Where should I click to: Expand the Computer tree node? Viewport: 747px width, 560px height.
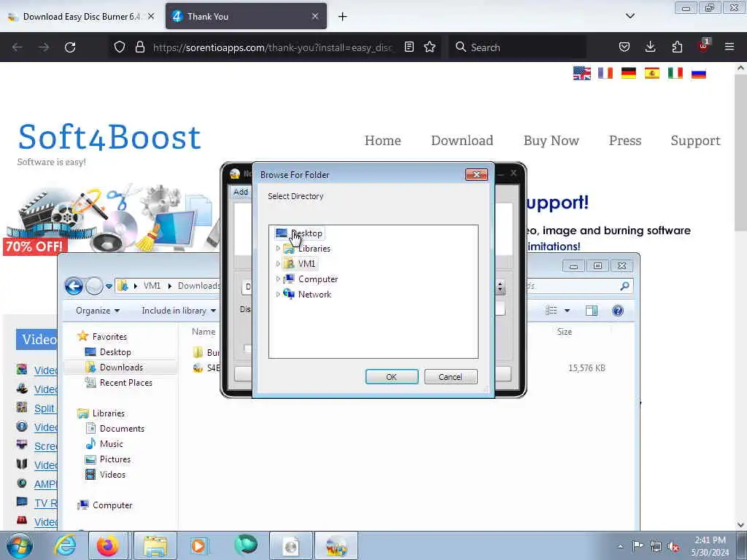tap(278, 279)
